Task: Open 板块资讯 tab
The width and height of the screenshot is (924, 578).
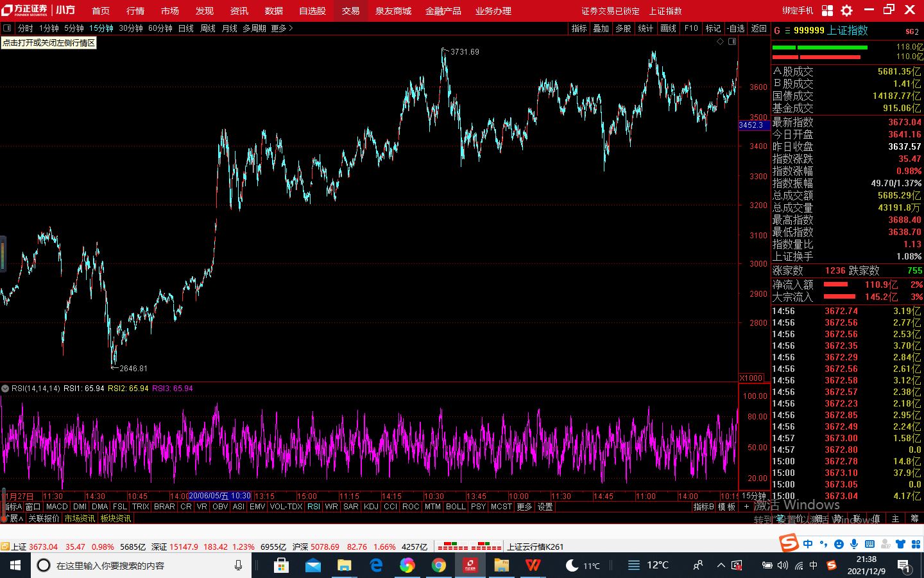Action: [x=116, y=518]
